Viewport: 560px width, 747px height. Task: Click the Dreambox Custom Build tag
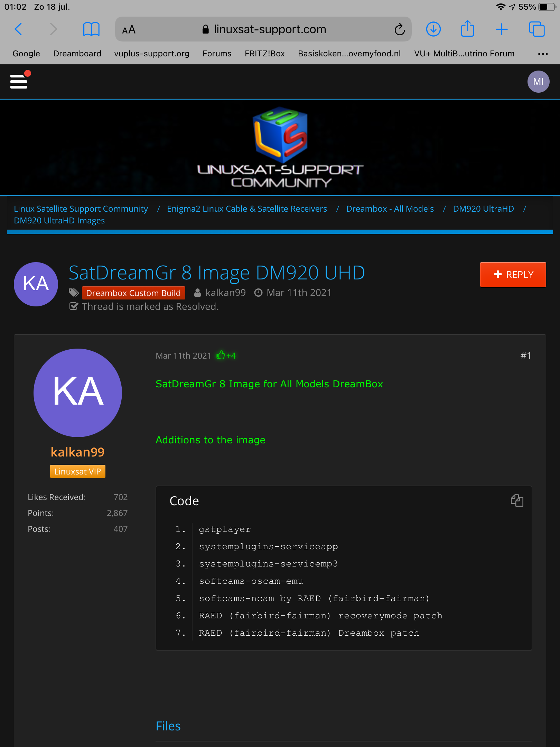coord(133,293)
